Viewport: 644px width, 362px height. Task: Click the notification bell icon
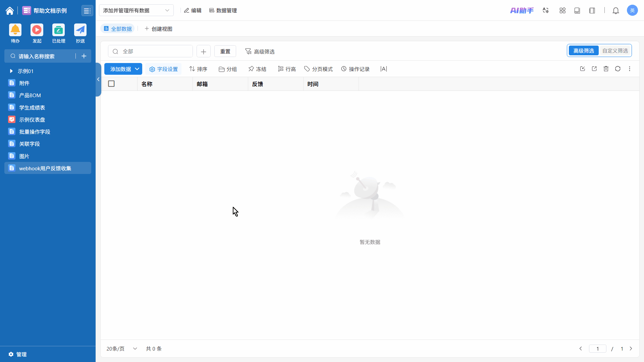tap(615, 11)
